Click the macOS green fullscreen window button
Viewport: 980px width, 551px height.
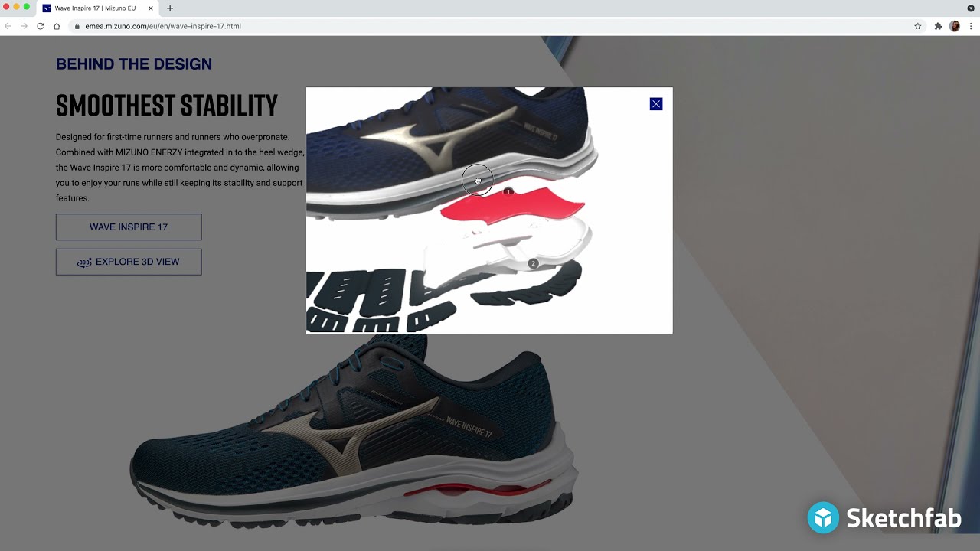click(x=27, y=7)
